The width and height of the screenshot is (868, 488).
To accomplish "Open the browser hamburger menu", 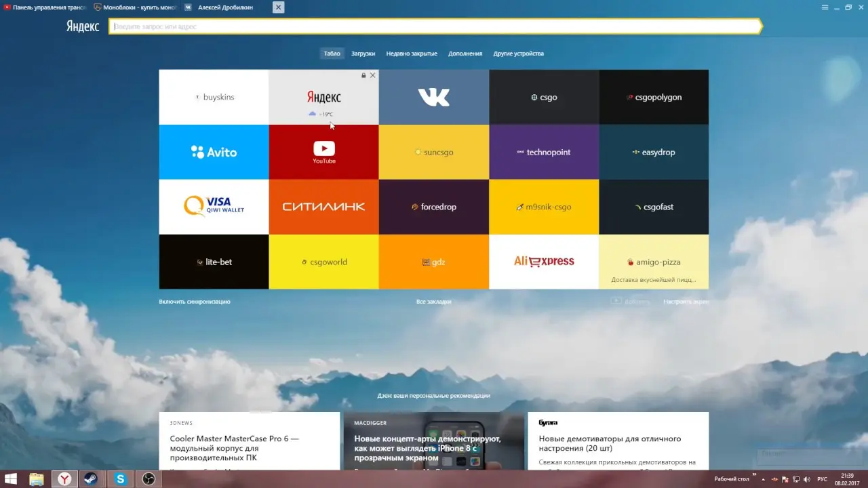I will (x=825, y=7).
